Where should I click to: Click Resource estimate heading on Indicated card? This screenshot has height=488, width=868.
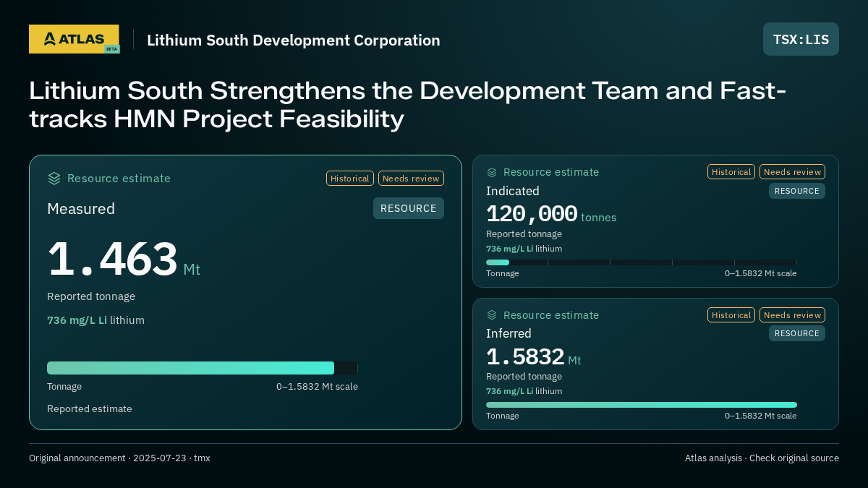click(551, 172)
